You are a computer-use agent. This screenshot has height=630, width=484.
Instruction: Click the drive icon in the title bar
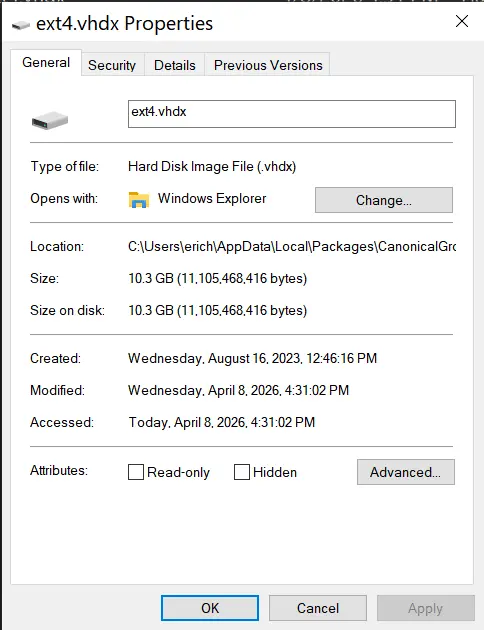(x=20, y=25)
